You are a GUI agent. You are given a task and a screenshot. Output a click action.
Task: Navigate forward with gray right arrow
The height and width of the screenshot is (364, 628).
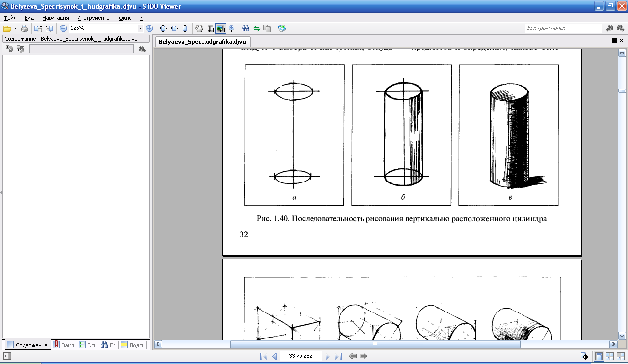pos(363,357)
